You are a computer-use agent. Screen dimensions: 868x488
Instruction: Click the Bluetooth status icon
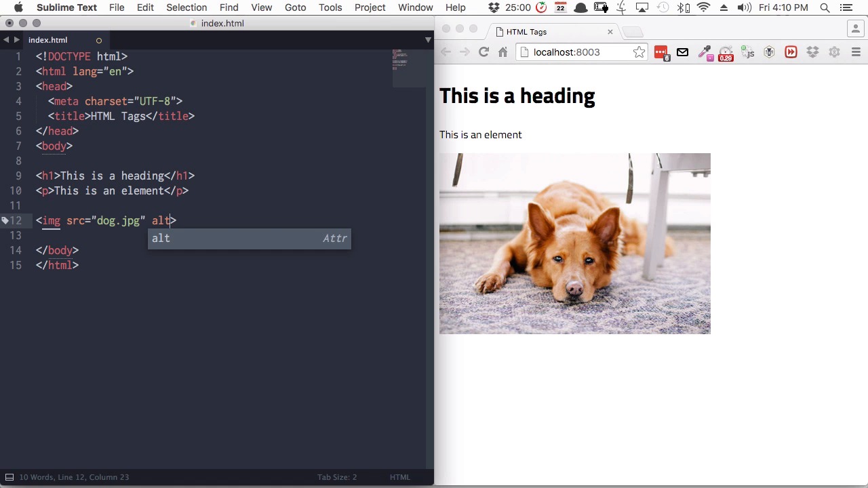684,7
